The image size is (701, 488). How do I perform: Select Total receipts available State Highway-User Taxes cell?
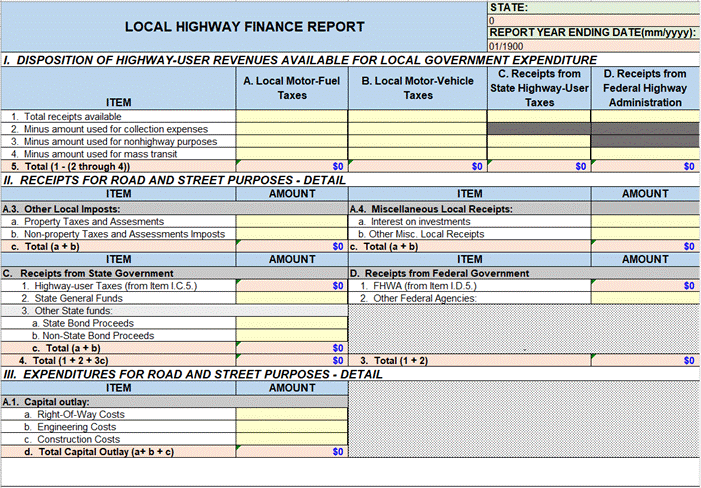point(539,116)
